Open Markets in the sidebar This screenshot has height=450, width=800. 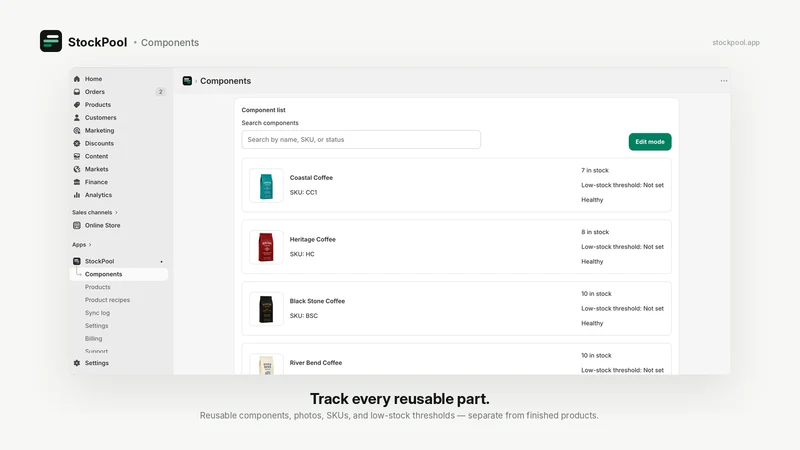(x=96, y=169)
